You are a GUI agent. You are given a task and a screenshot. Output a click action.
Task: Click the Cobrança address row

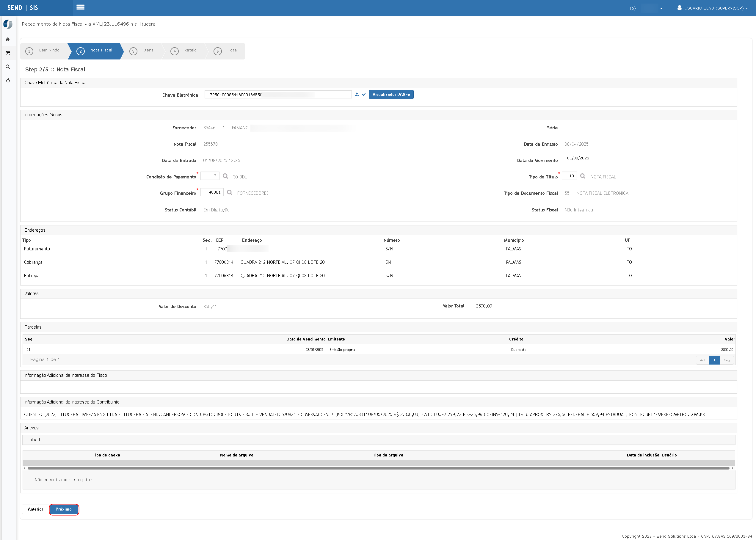pyautogui.click(x=379, y=262)
